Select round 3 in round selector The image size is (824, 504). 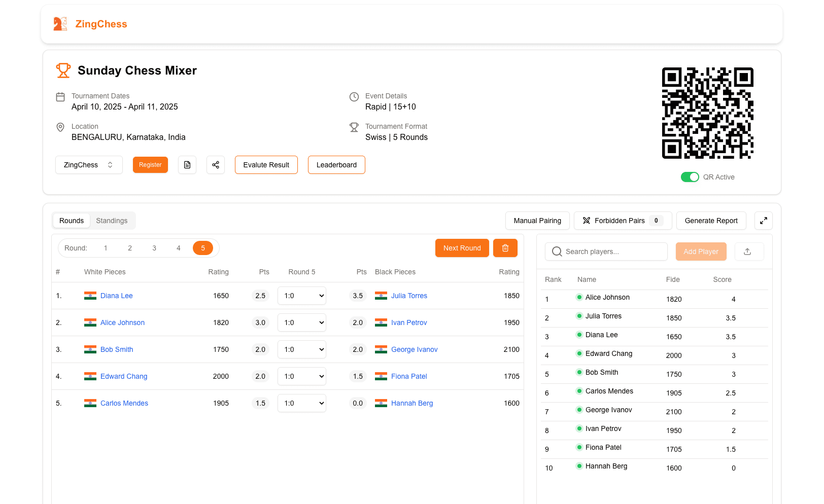coord(154,248)
